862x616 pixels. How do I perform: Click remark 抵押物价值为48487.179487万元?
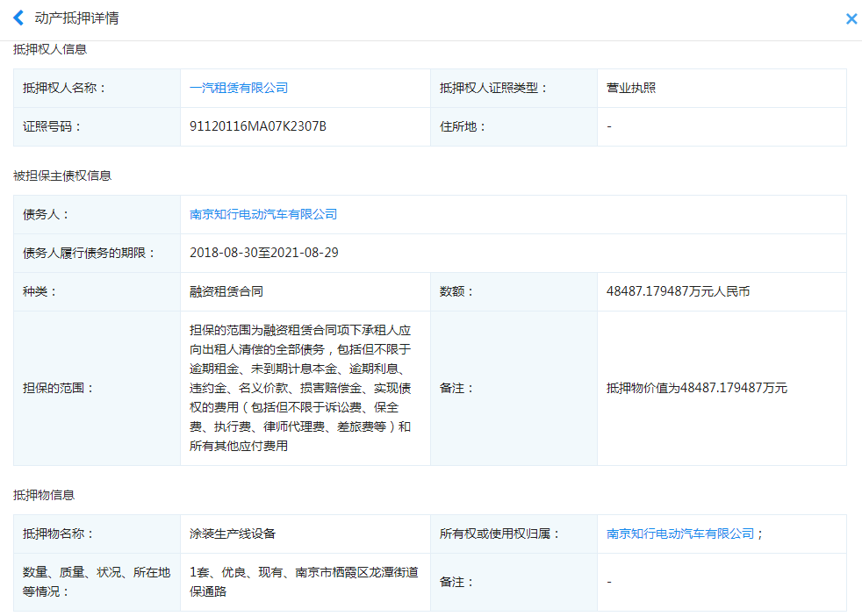point(696,388)
